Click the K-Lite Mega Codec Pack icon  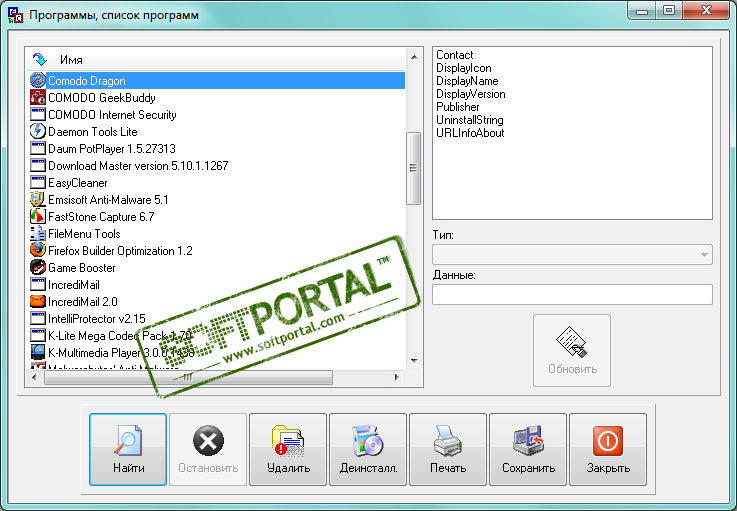38,335
